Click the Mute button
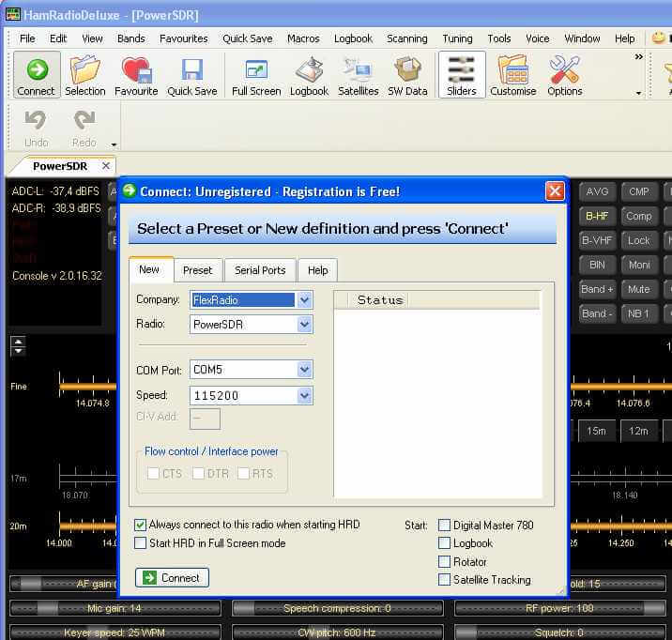The height and width of the screenshot is (640, 672). click(638, 289)
